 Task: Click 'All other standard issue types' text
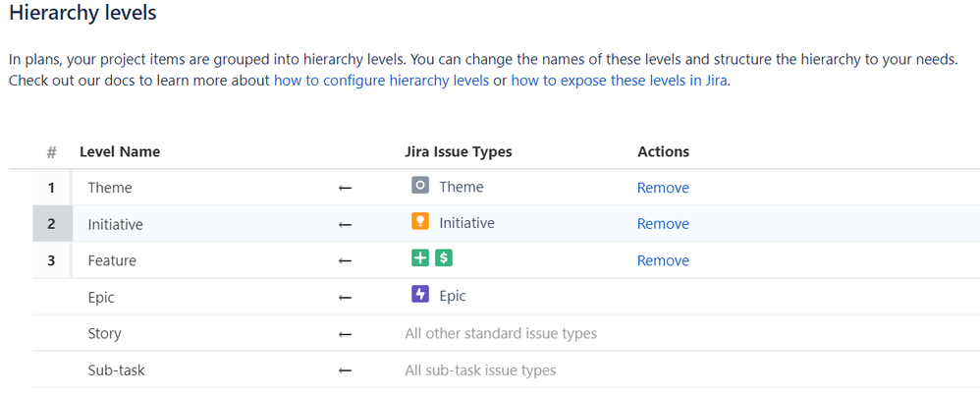(x=501, y=333)
